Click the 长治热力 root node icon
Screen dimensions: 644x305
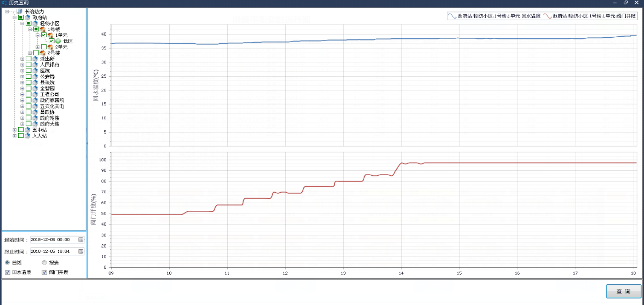[x=20, y=11]
